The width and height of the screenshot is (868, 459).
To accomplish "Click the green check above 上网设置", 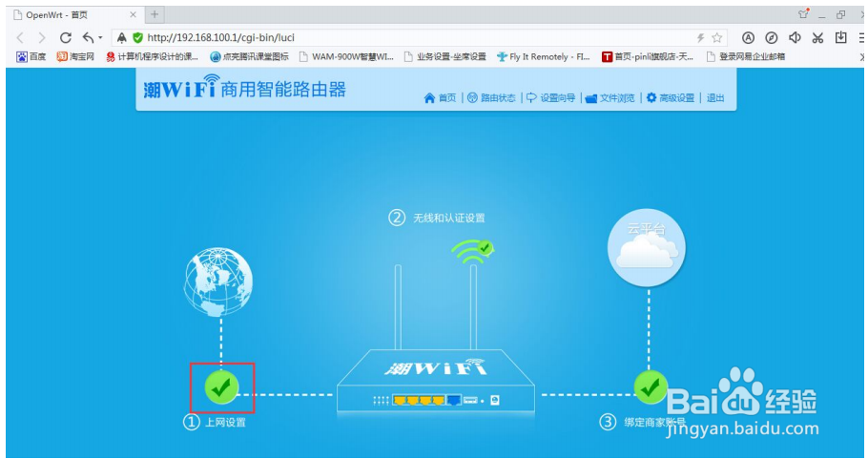I will [x=221, y=387].
